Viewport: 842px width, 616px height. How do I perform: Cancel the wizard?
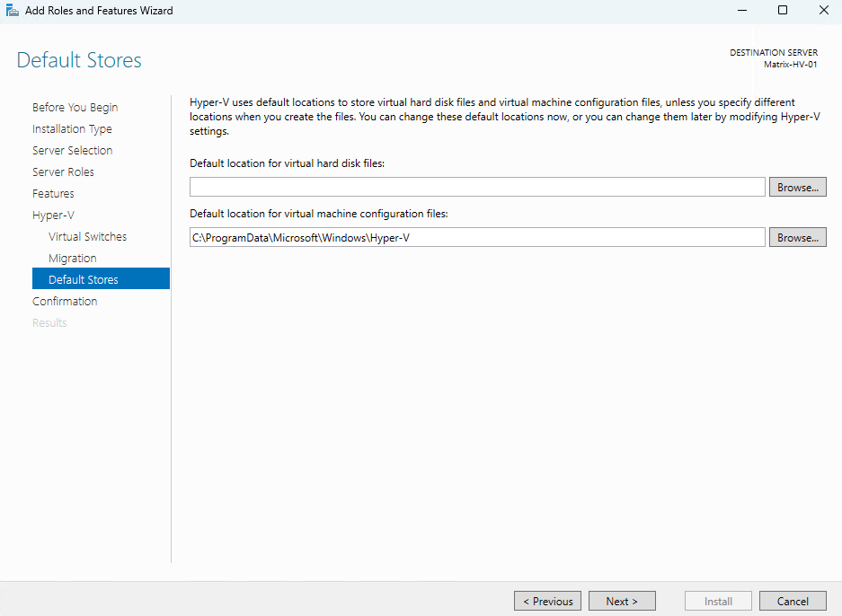coord(793,601)
